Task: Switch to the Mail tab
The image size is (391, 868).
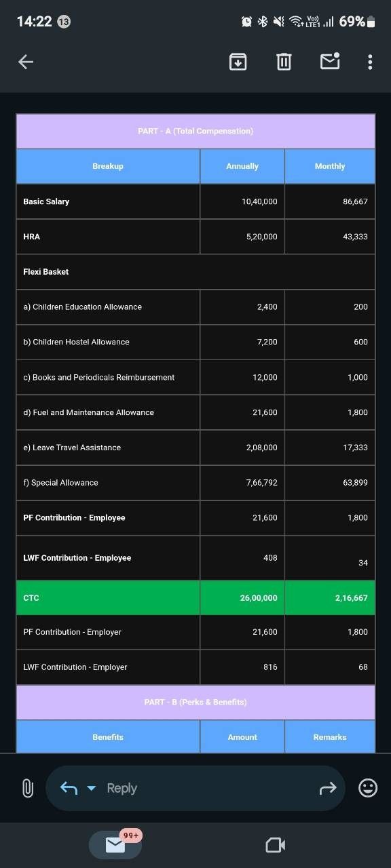Action: click(115, 845)
